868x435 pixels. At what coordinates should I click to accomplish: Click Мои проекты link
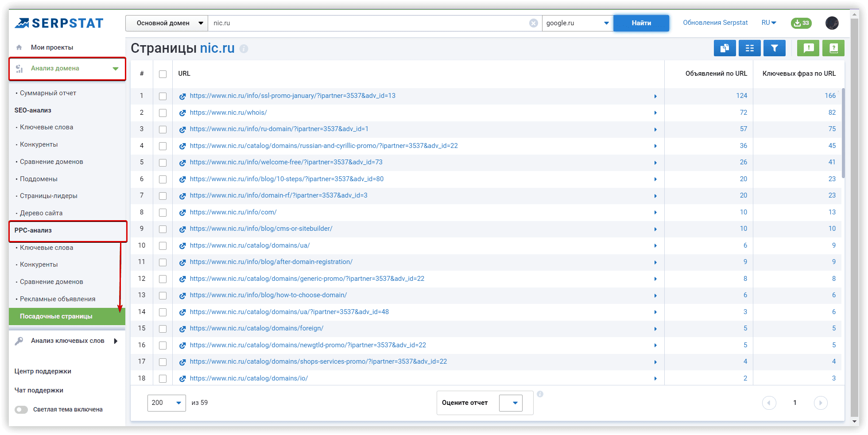click(x=52, y=47)
